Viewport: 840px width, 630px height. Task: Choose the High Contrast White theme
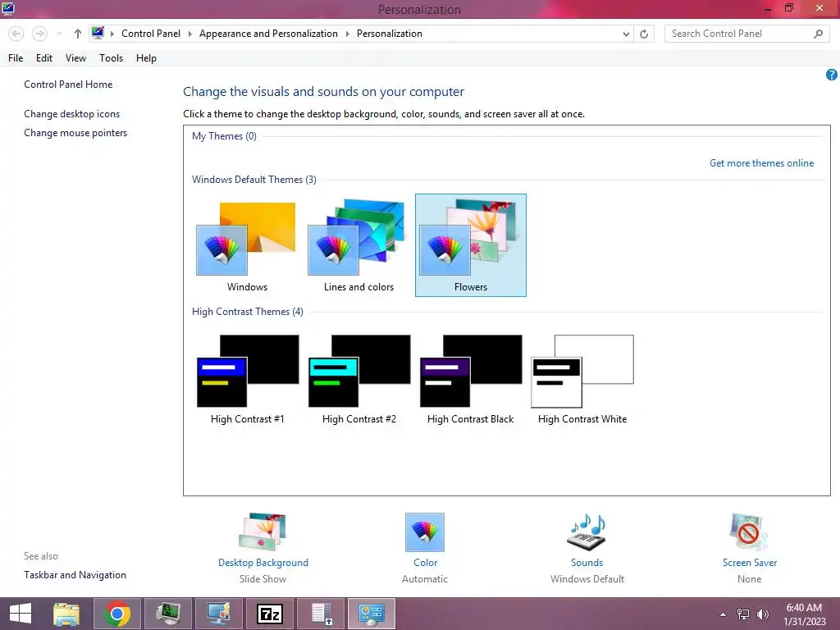(x=582, y=379)
